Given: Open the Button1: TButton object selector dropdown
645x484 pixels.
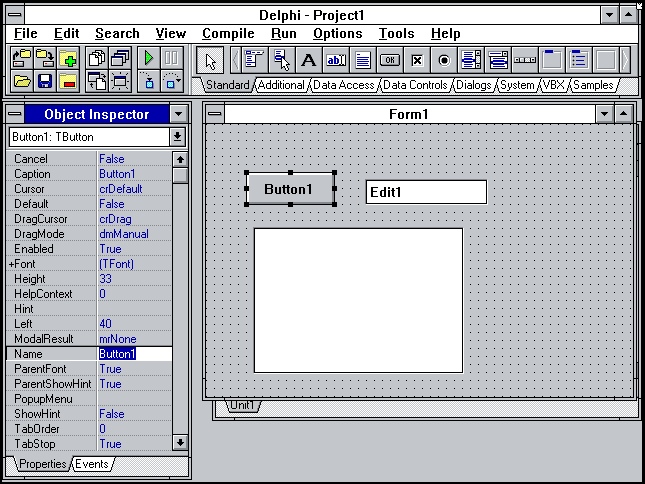Looking at the screenshot, I should [178, 136].
